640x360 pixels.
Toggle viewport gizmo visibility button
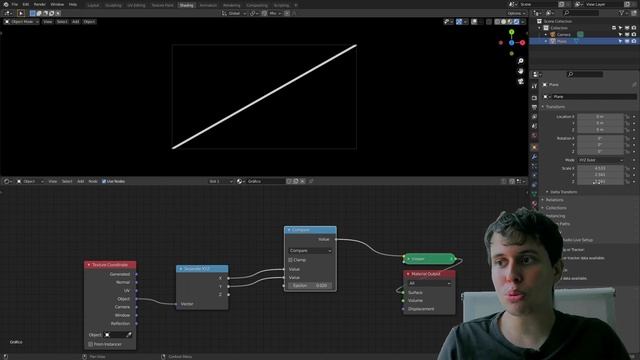coord(459,22)
